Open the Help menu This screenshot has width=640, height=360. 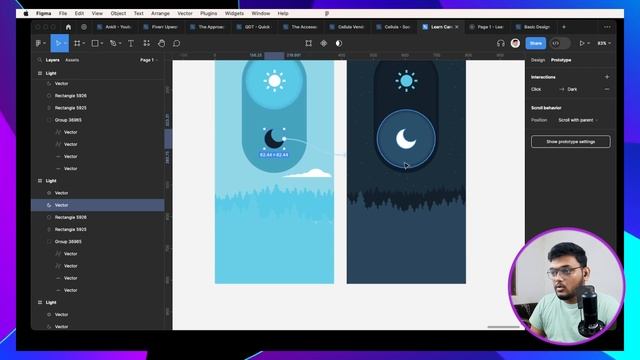tap(283, 13)
